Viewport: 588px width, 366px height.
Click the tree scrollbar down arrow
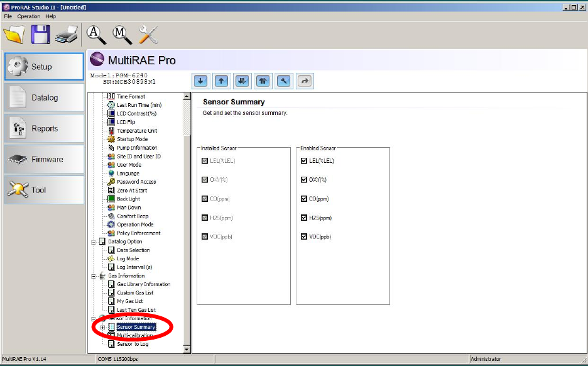[x=187, y=350]
